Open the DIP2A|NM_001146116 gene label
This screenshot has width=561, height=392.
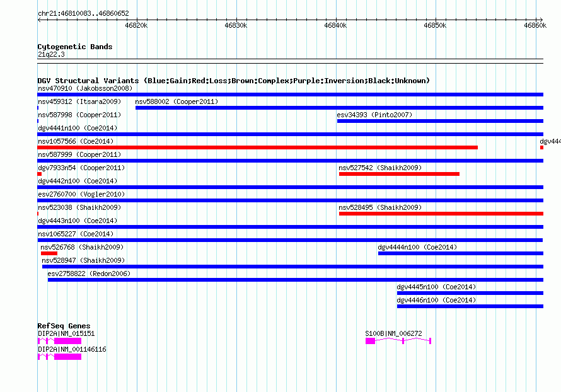coord(72,349)
